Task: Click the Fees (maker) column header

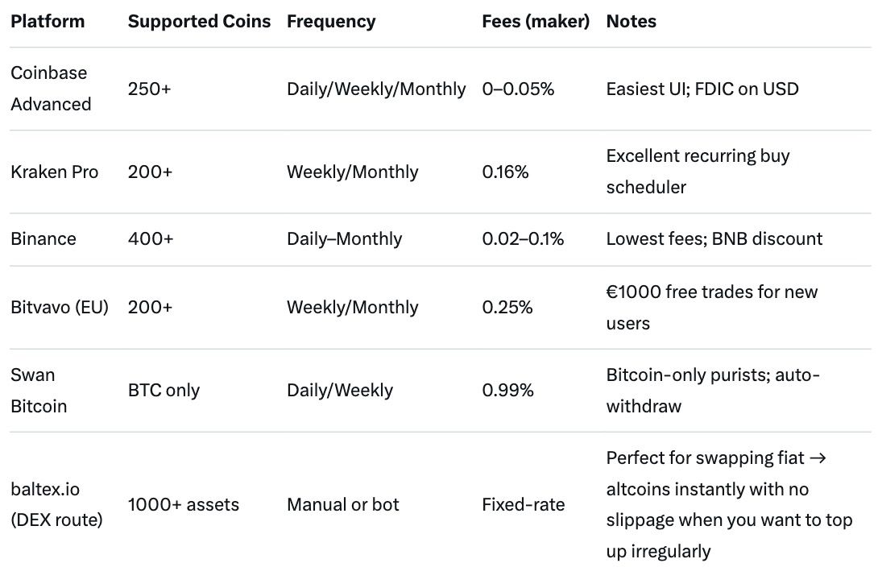Action: (x=536, y=22)
